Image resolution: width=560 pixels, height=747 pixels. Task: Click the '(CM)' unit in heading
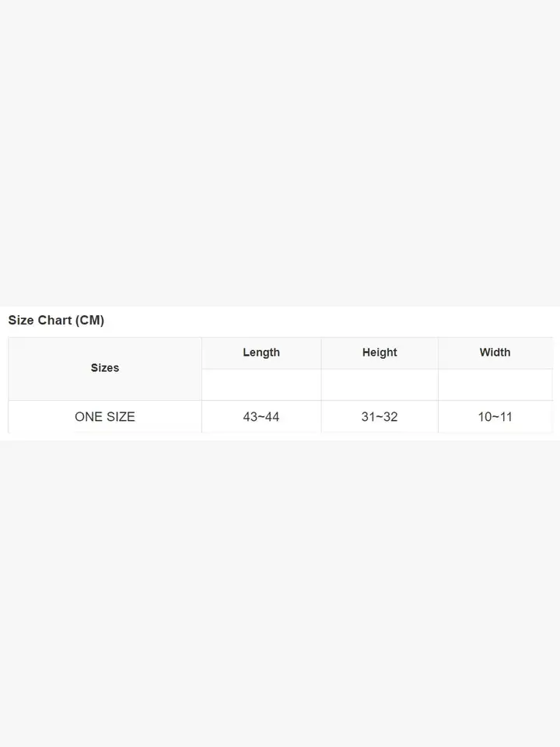point(89,321)
